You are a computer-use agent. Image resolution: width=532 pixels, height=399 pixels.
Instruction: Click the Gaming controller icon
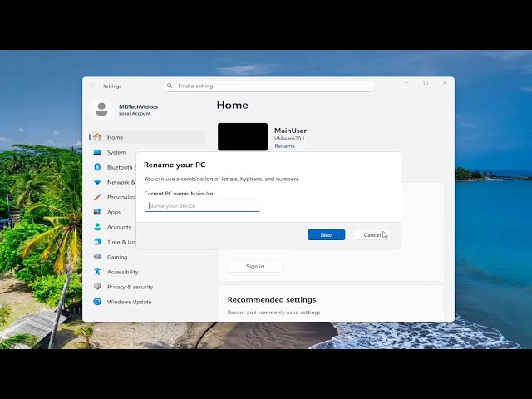click(97, 257)
